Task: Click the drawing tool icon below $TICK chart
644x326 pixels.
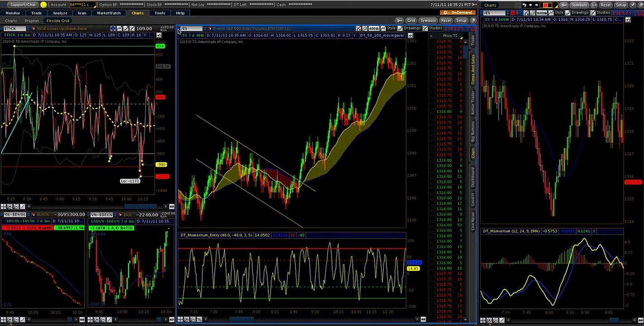Action: click(x=23, y=206)
